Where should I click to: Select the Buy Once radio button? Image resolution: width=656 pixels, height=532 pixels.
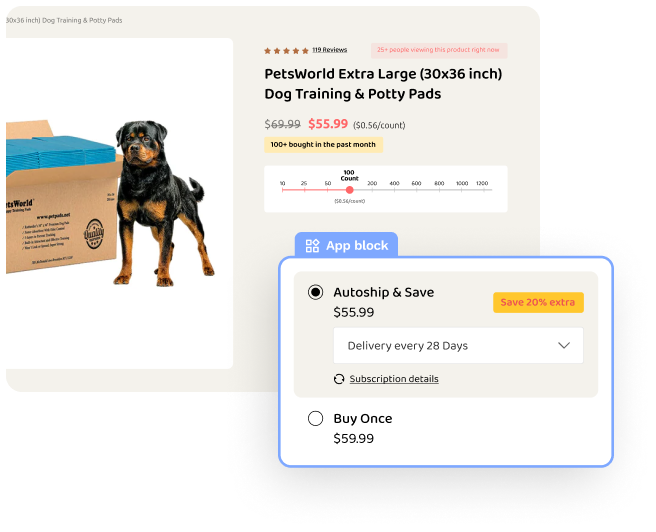click(x=315, y=418)
